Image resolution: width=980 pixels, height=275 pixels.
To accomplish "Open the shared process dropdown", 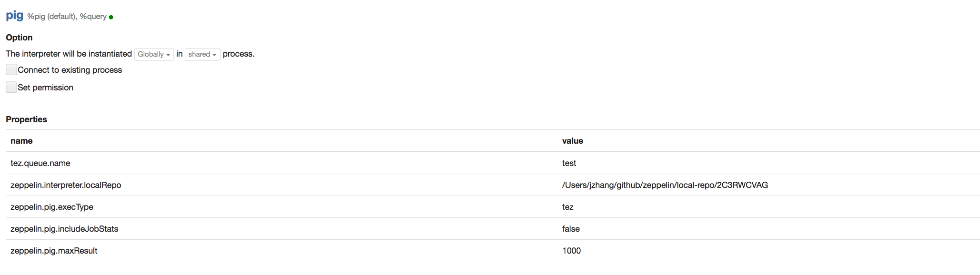I will 202,54.
